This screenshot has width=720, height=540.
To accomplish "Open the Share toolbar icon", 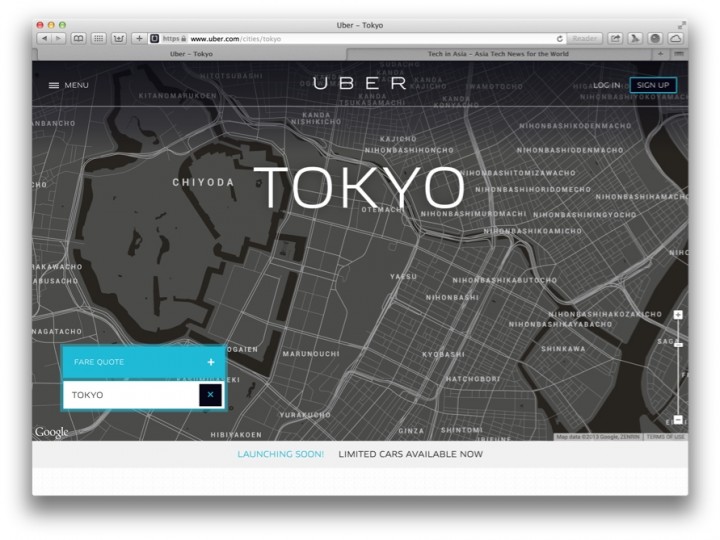I will (615, 39).
